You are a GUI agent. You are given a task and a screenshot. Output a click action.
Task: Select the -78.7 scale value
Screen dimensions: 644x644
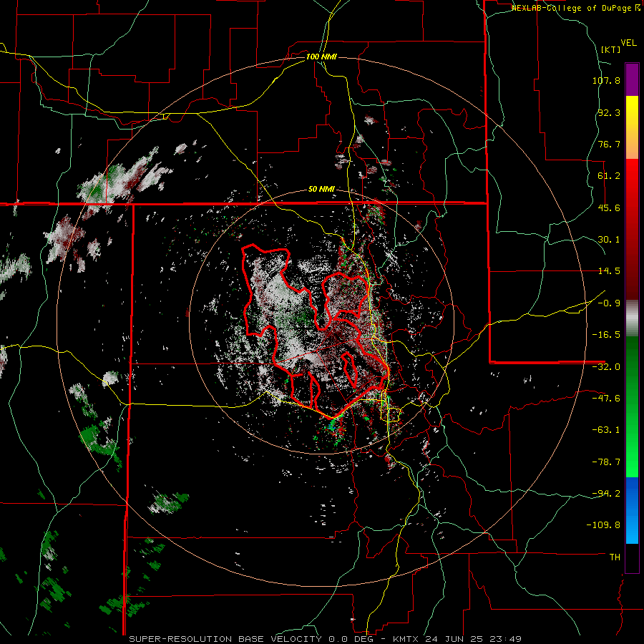click(606, 462)
